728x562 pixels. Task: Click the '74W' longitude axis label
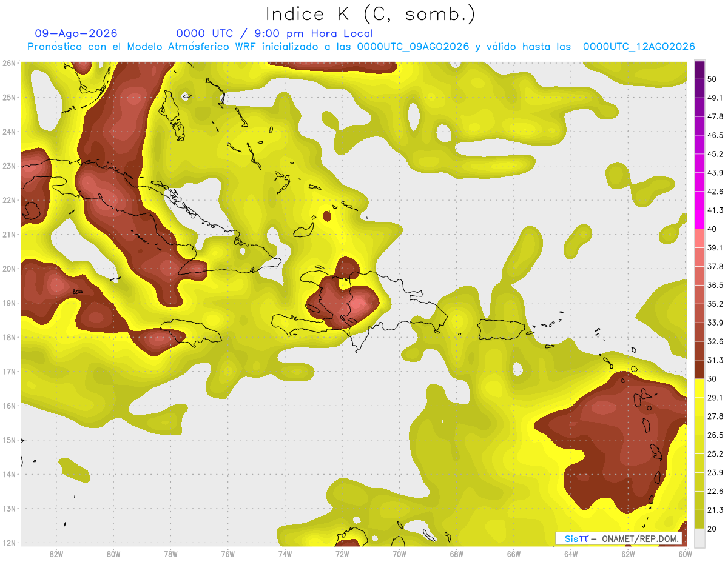(x=285, y=554)
